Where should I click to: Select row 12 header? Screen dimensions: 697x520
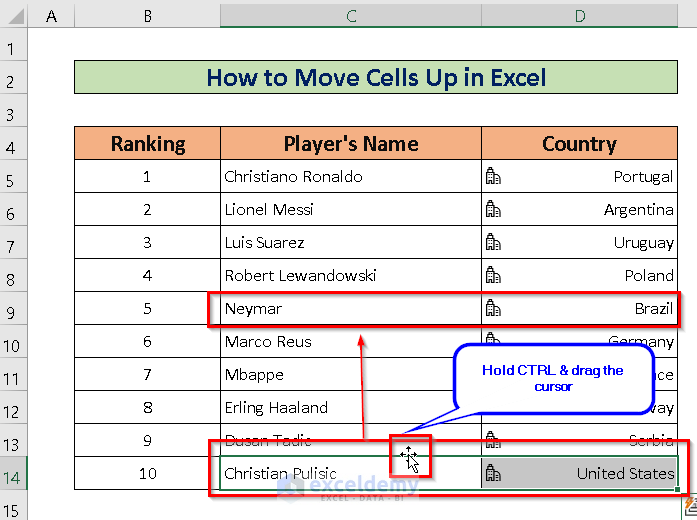tap(13, 407)
